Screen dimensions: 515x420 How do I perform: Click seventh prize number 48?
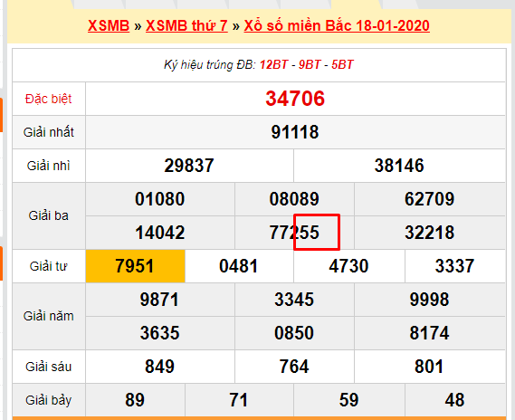(x=454, y=400)
